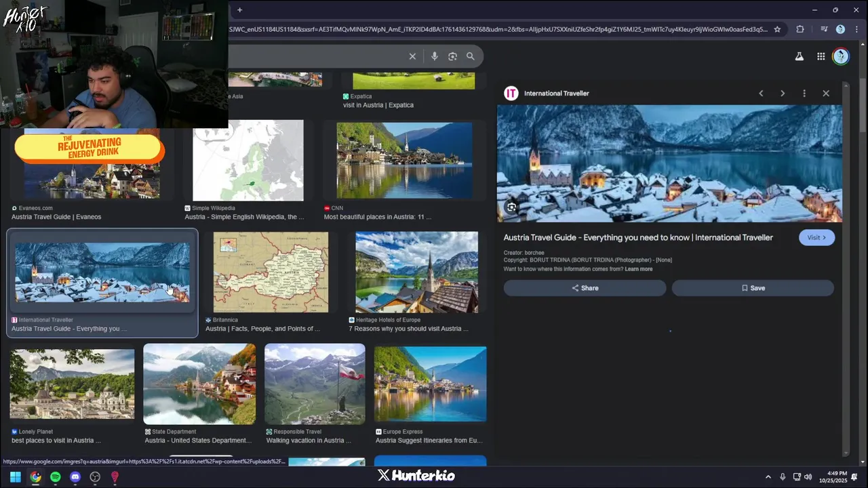The image size is (868, 488).
Task: Open the Simple Wikipedia Austria map thumbnail
Action: [x=248, y=161]
